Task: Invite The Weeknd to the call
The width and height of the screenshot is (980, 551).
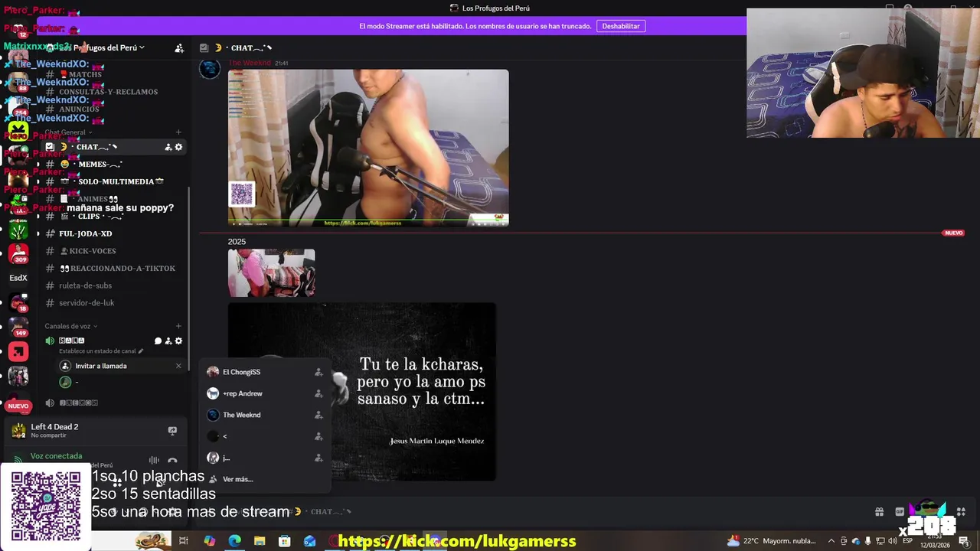Action: coord(318,415)
